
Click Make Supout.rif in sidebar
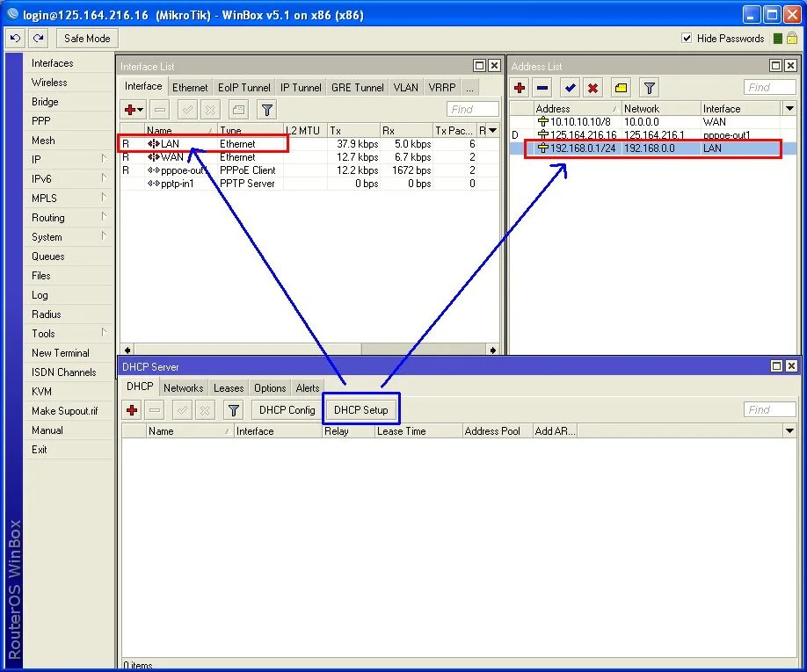64,411
